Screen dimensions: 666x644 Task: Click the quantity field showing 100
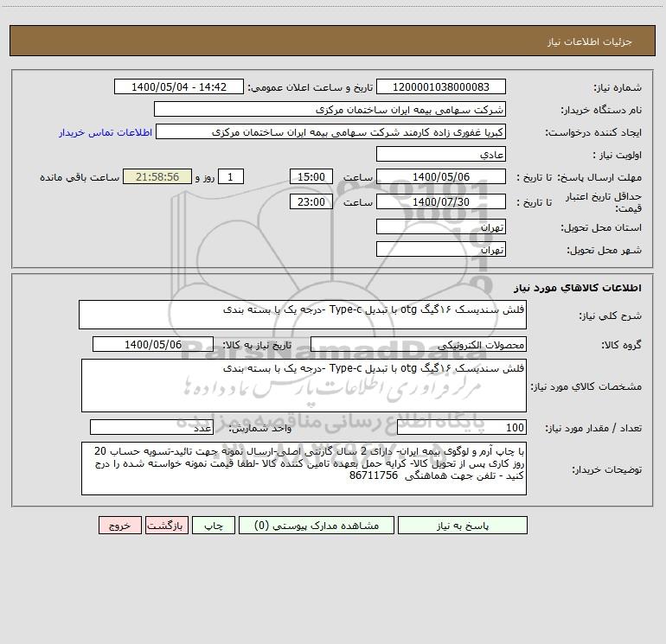(x=462, y=427)
